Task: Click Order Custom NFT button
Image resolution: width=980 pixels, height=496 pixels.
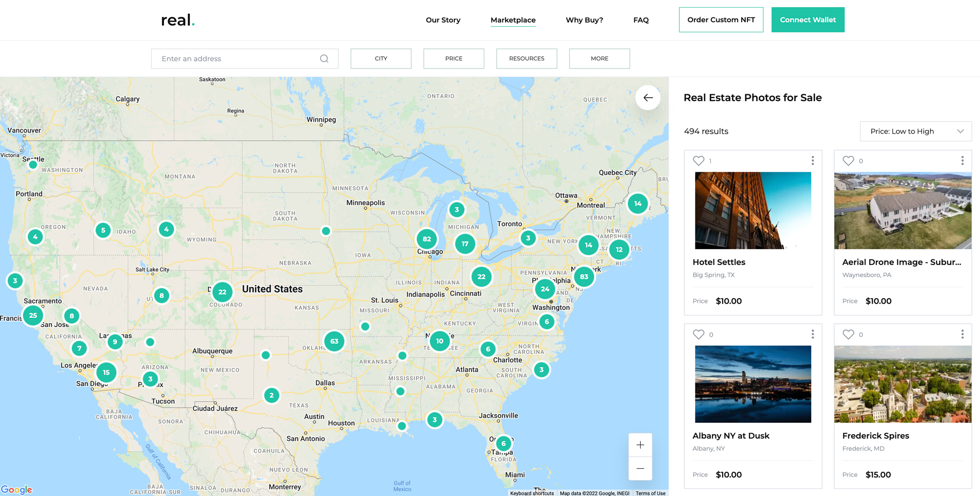Action: pos(721,20)
